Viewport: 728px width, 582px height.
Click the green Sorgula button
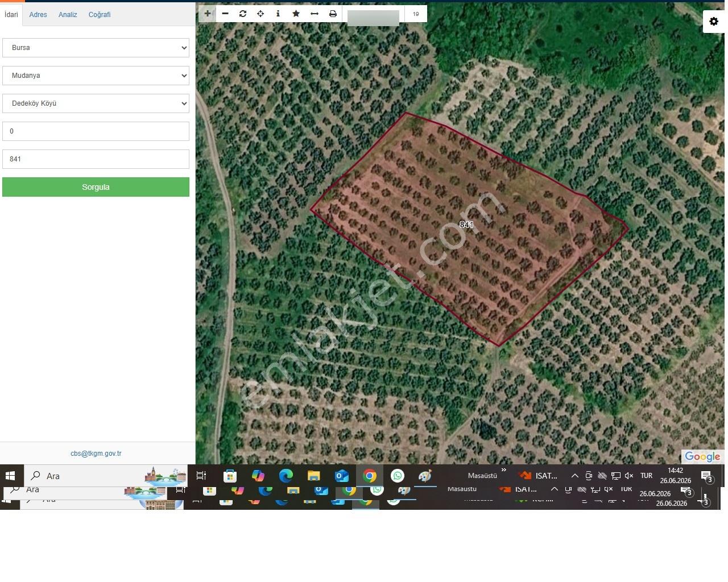tap(96, 187)
